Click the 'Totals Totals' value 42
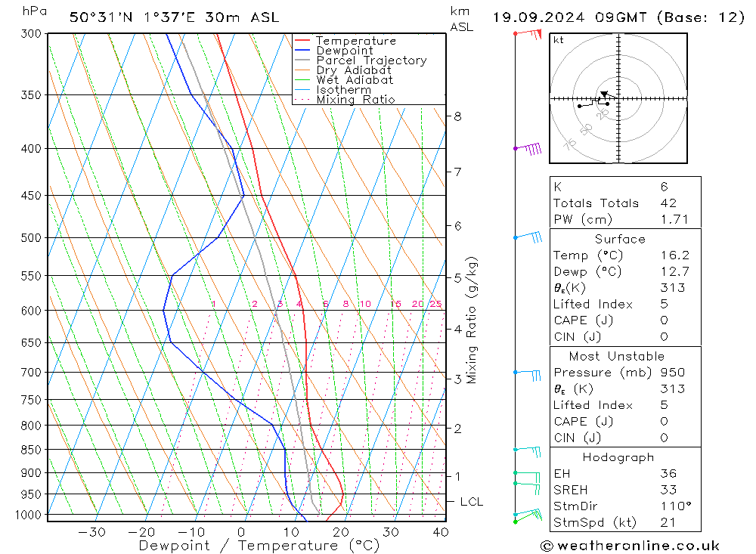 (668, 203)
